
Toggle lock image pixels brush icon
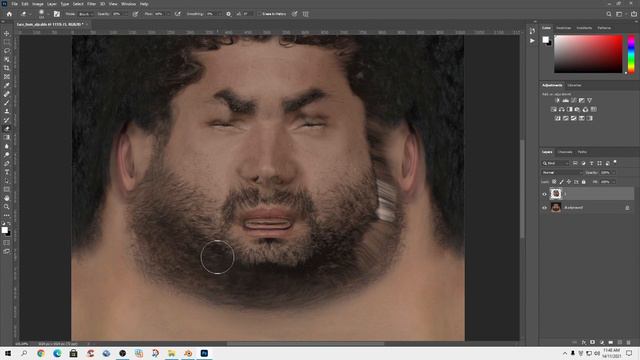pyautogui.click(x=561, y=182)
